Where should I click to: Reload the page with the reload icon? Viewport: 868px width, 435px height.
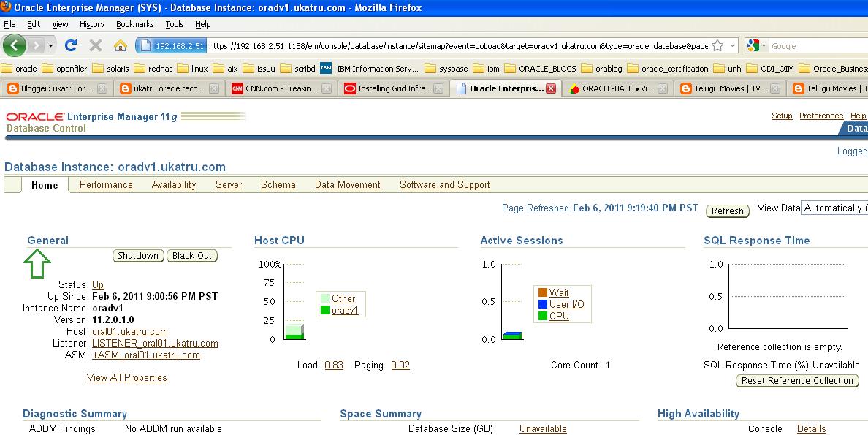tap(70, 45)
